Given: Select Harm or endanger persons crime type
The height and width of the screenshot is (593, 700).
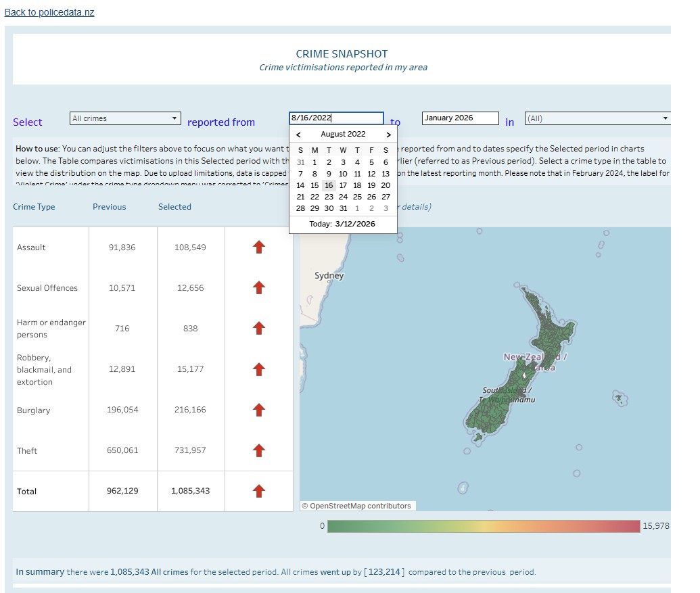Looking at the screenshot, I should (51, 329).
